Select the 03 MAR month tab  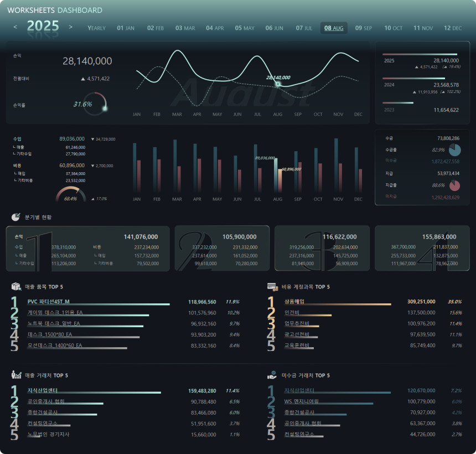[x=185, y=28]
